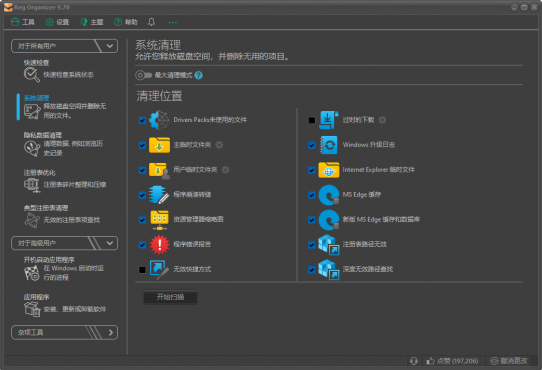Uncheck the new MS Edge cache and database checkbox

[x=311, y=220]
